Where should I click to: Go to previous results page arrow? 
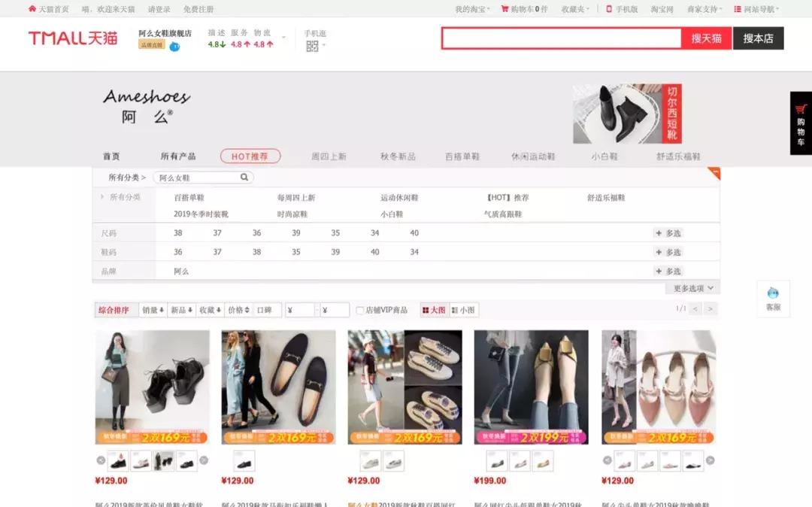pyautogui.click(x=695, y=309)
